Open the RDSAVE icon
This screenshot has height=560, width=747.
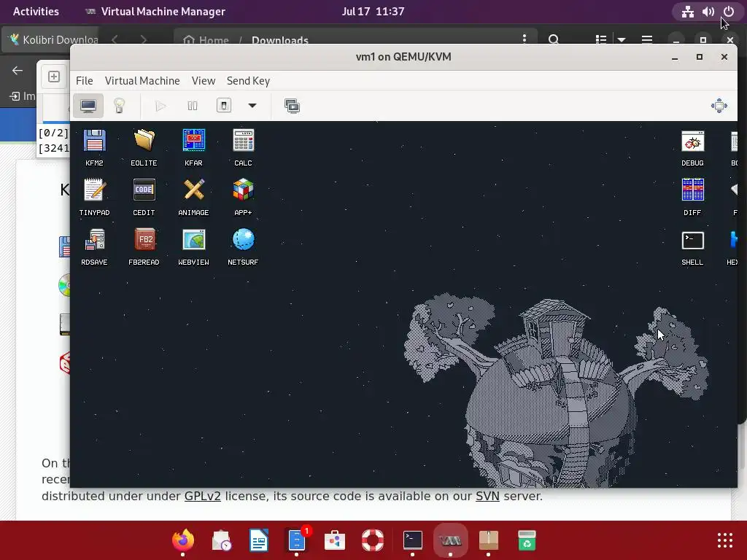(x=94, y=246)
